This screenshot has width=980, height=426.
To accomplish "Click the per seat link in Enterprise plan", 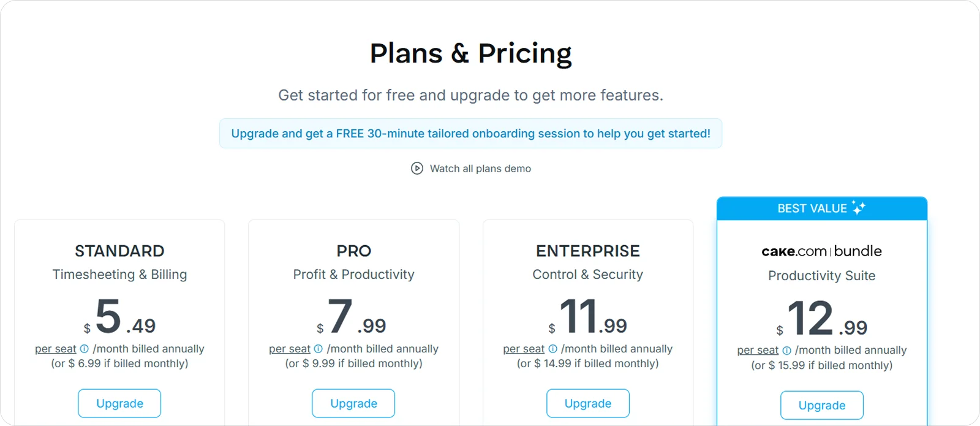I will 523,348.
